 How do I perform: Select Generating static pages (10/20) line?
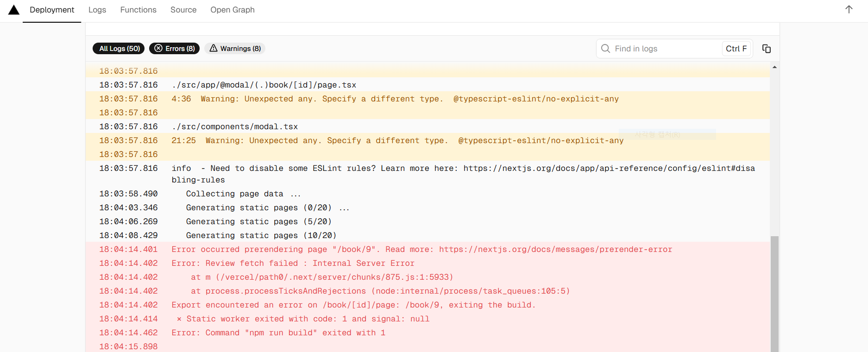point(428,235)
